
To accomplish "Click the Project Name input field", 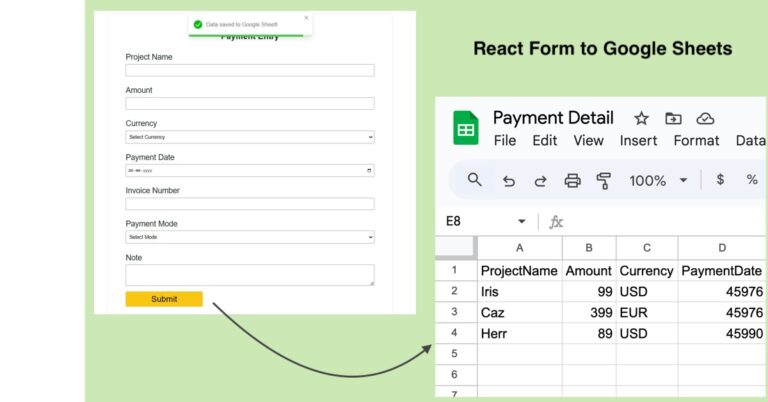I will [249, 70].
